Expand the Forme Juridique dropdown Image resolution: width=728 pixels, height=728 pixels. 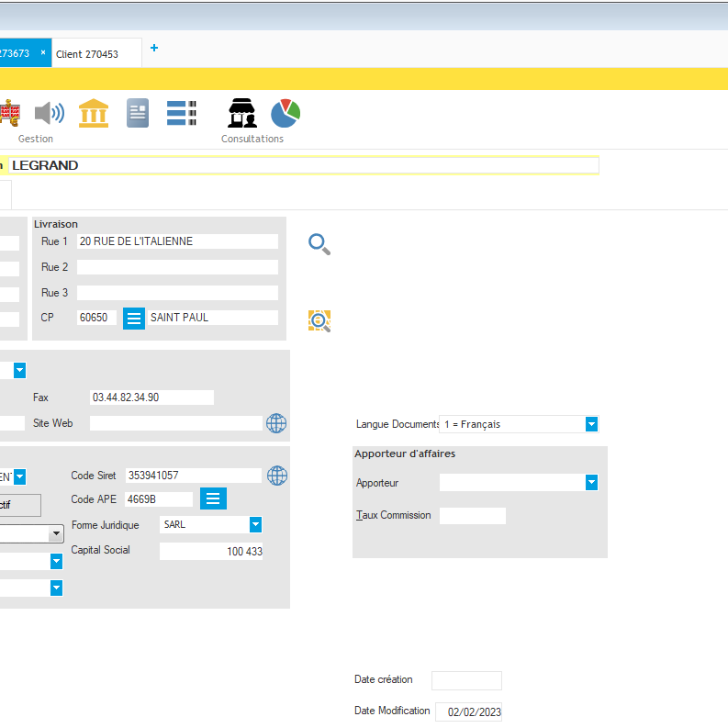coord(255,524)
